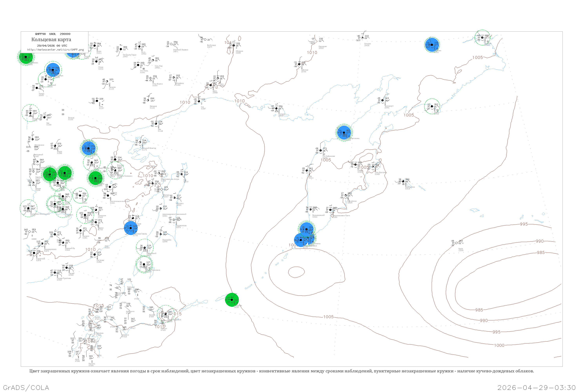Click the Кольцевая карта map title
Screen dimensions: 588x392
pos(51,40)
